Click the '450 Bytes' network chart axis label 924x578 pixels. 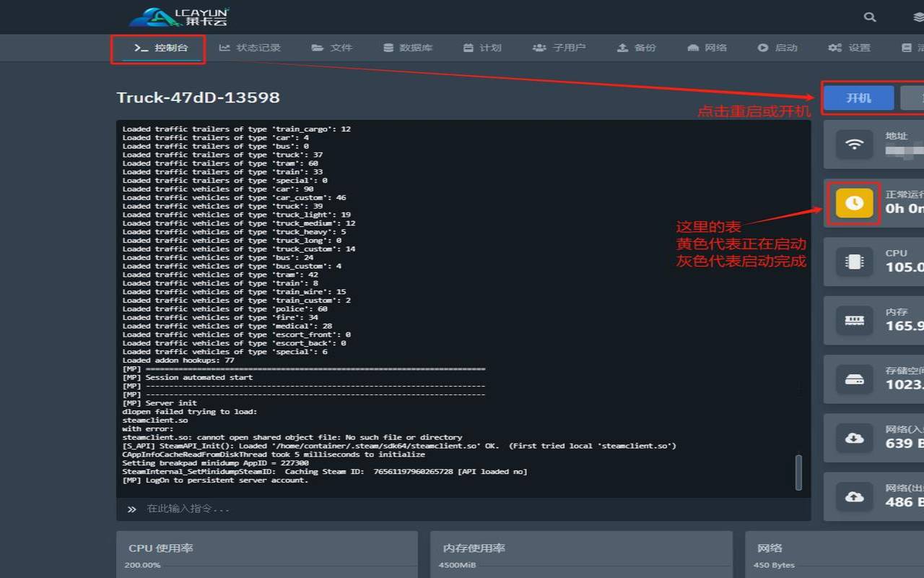pos(774,565)
